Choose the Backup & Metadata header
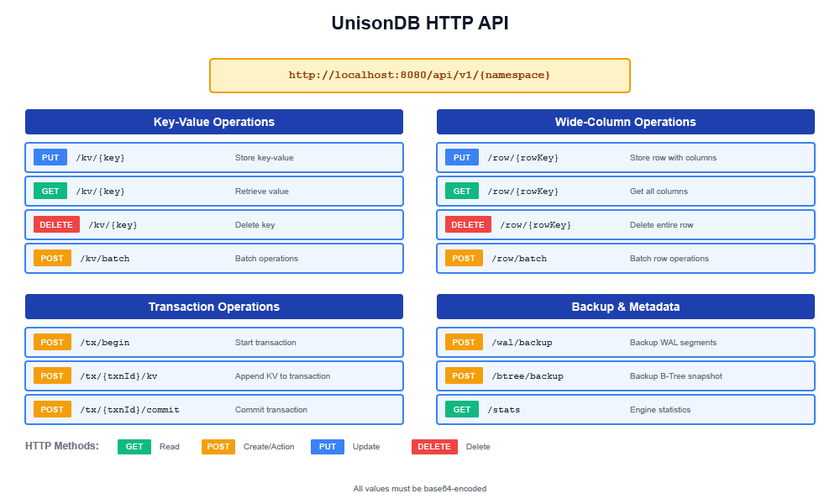This screenshot has height=504, width=840. (626, 307)
